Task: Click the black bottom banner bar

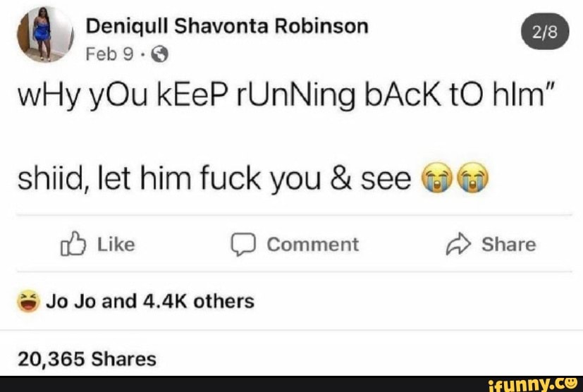Action: tap(292, 384)
